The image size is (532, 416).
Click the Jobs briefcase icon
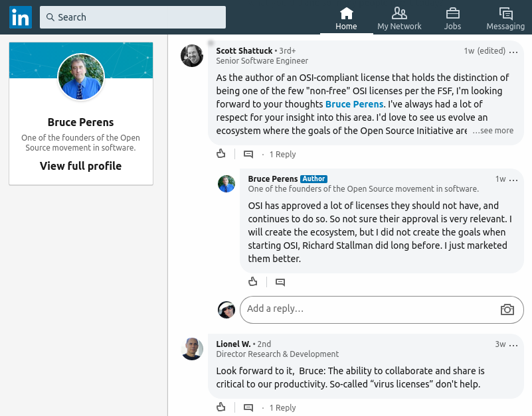tap(452, 13)
